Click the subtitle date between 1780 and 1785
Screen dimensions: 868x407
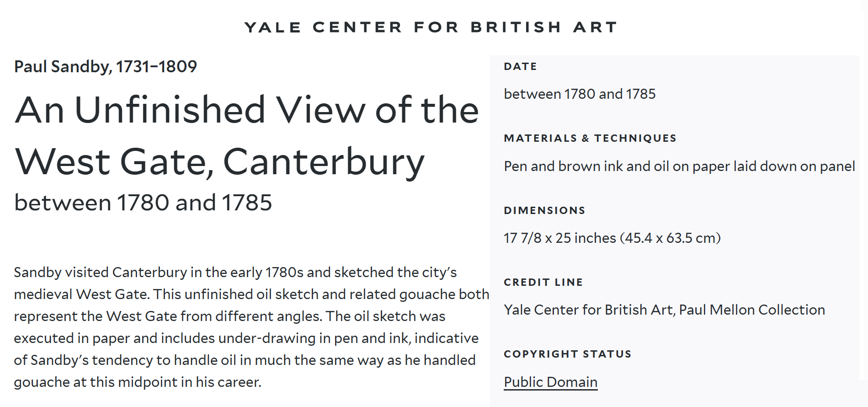point(143,203)
